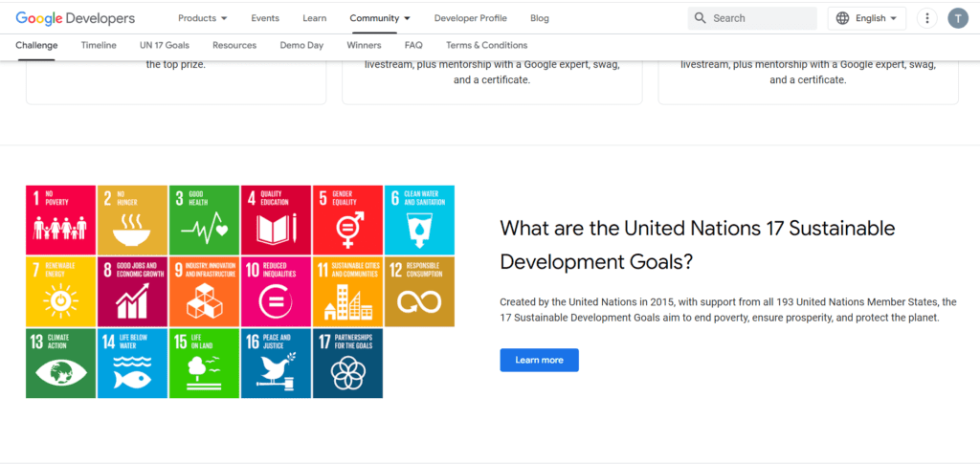Select the Life on Land goal 15 tile
Image resolution: width=980 pixels, height=464 pixels.
pyautogui.click(x=205, y=364)
